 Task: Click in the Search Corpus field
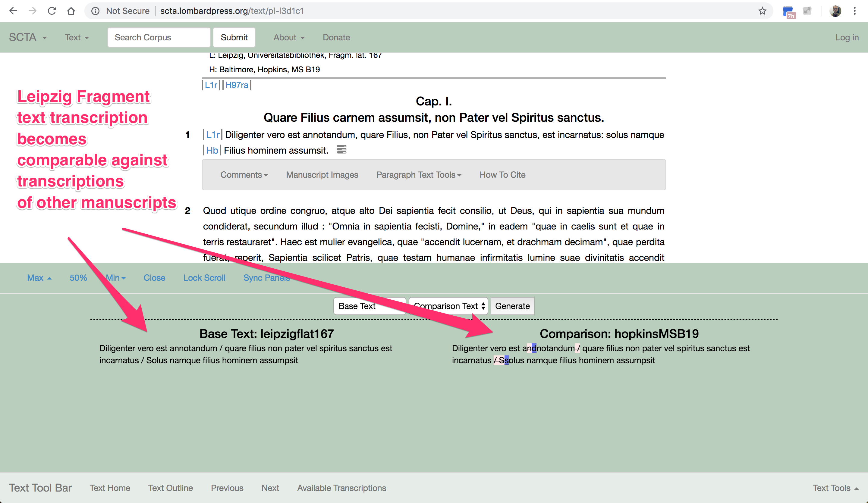coord(159,37)
